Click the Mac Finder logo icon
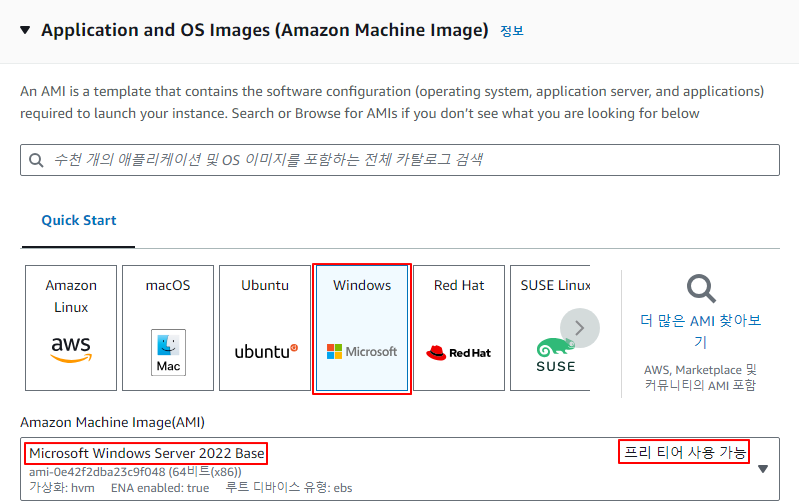This screenshot has width=799, height=501. (x=168, y=352)
